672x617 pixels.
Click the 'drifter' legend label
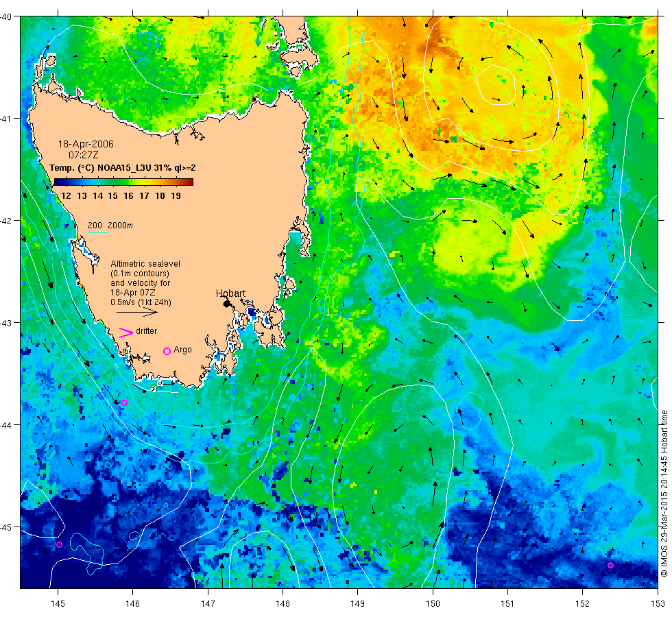pos(146,331)
